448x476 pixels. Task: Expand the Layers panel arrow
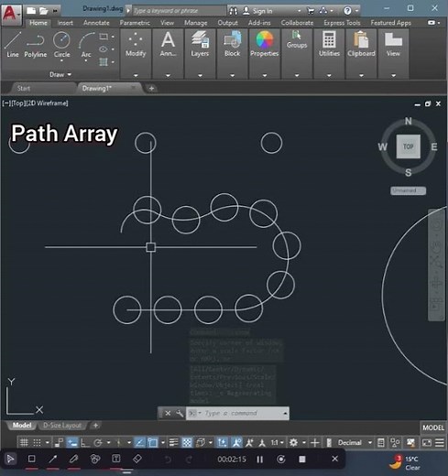point(200,75)
